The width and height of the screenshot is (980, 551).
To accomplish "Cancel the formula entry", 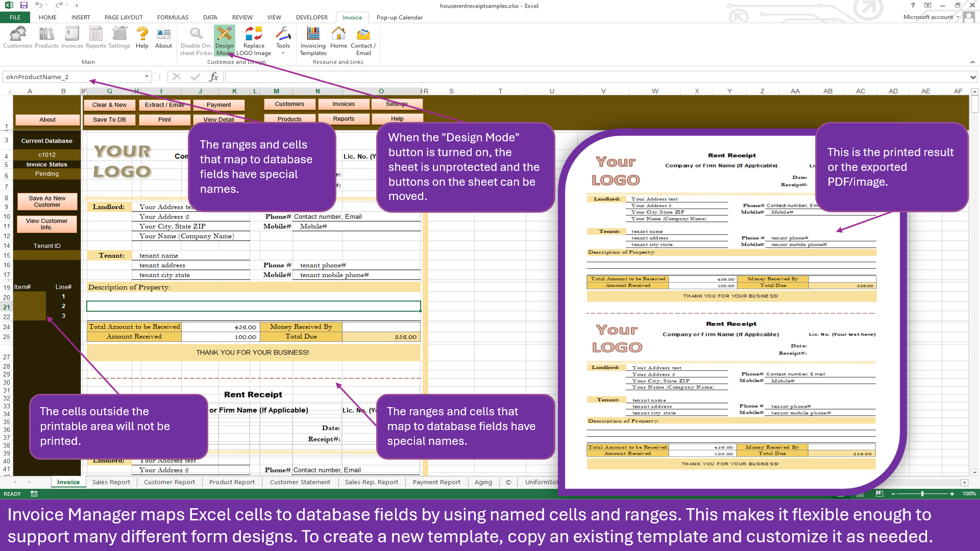I will [177, 77].
